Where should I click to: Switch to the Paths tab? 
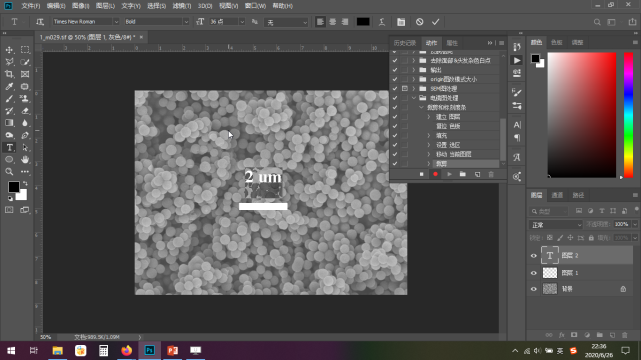coord(578,195)
